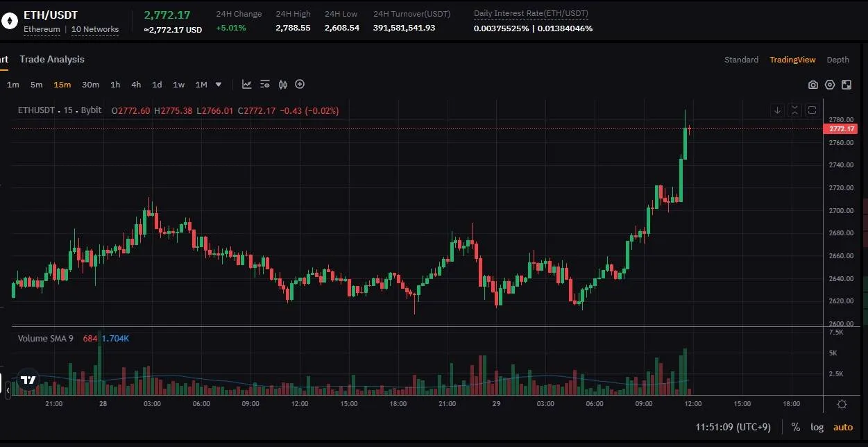Click the down-arrow pane button
The width and height of the screenshot is (868, 447).
point(778,110)
